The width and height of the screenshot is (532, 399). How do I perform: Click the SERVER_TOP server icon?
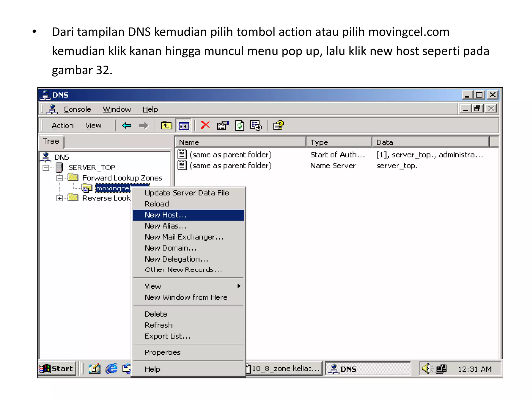(59, 168)
